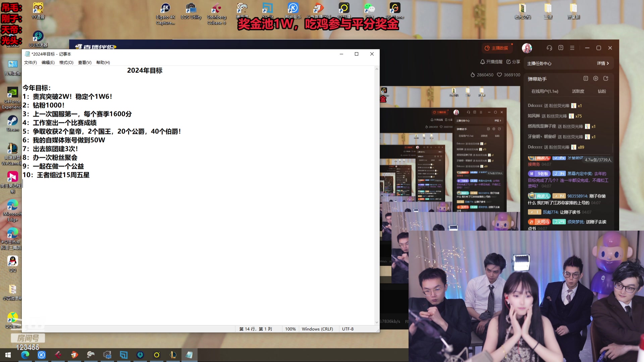Open the 格式(O) dropdown menu in Notepad
The width and height of the screenshot is (644, 362).
[66, 62]
